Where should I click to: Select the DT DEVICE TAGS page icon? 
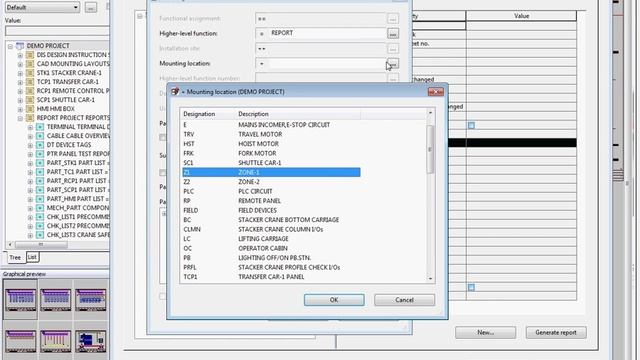click(40, 145)
